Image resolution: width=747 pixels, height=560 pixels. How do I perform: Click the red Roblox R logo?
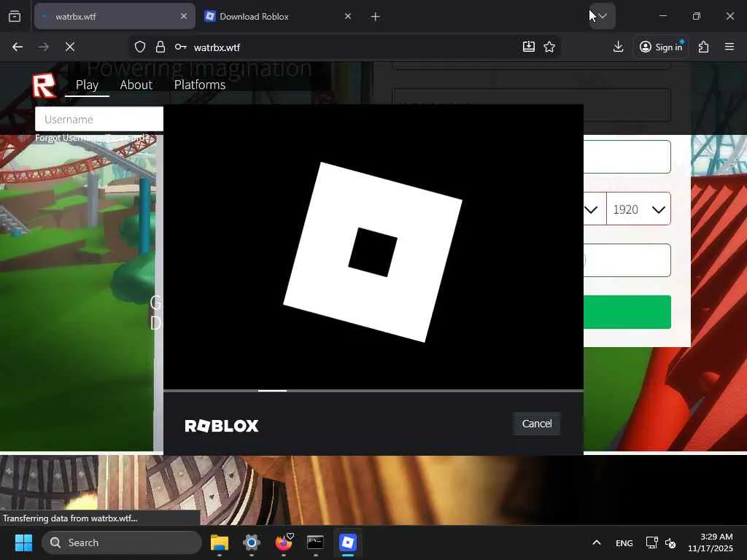click(x=44, y=86)
